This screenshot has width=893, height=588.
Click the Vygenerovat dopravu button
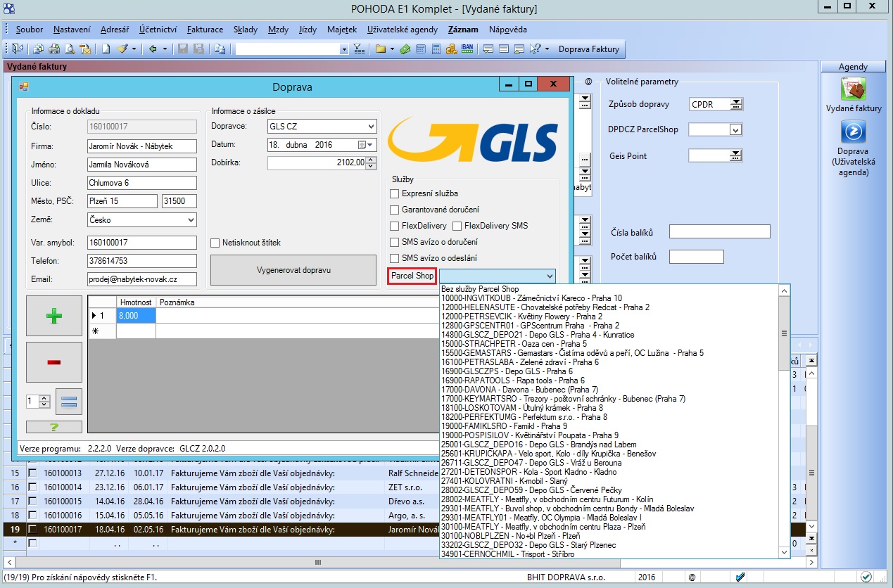pos(293,270)
